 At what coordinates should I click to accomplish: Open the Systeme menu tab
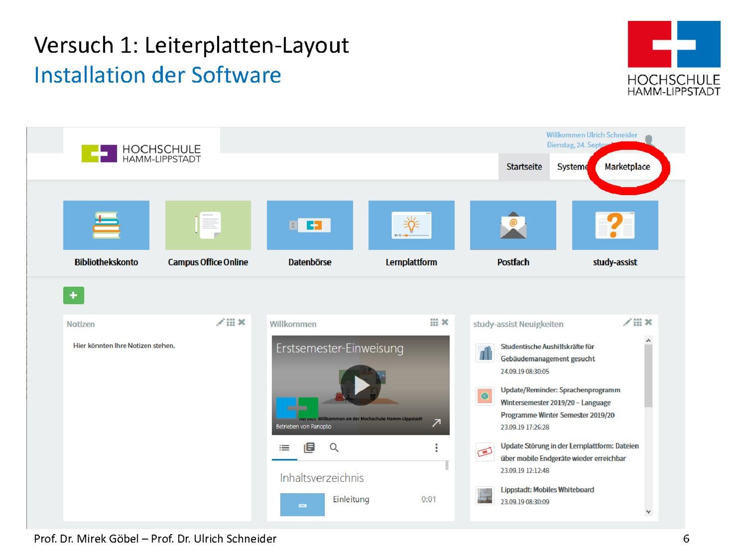point(571,167)
